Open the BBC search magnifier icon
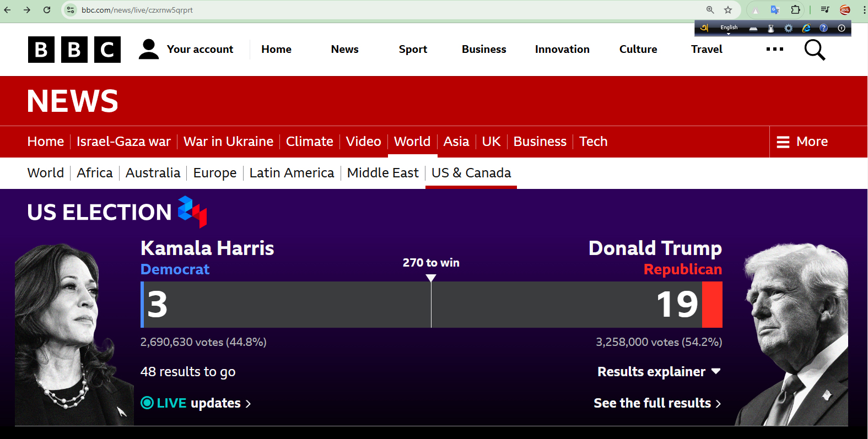 pyautogui.click(x=815, y=50)
